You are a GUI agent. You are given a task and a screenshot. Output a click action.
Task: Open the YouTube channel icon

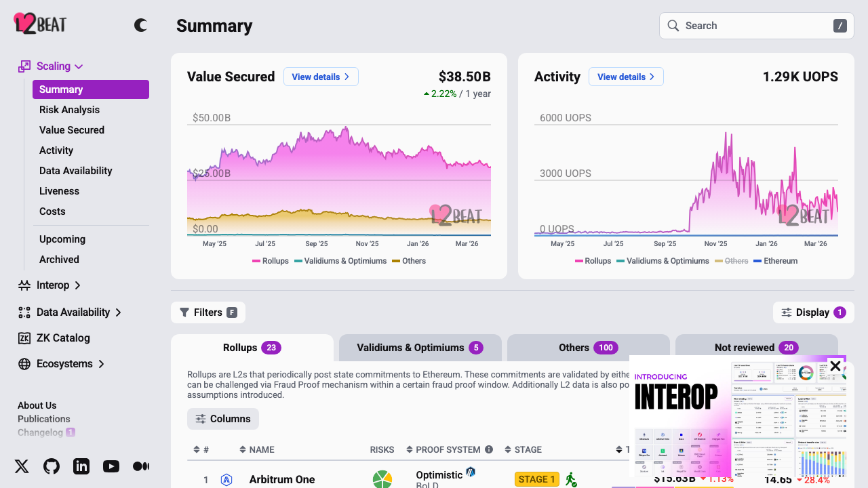pos(111,466)
